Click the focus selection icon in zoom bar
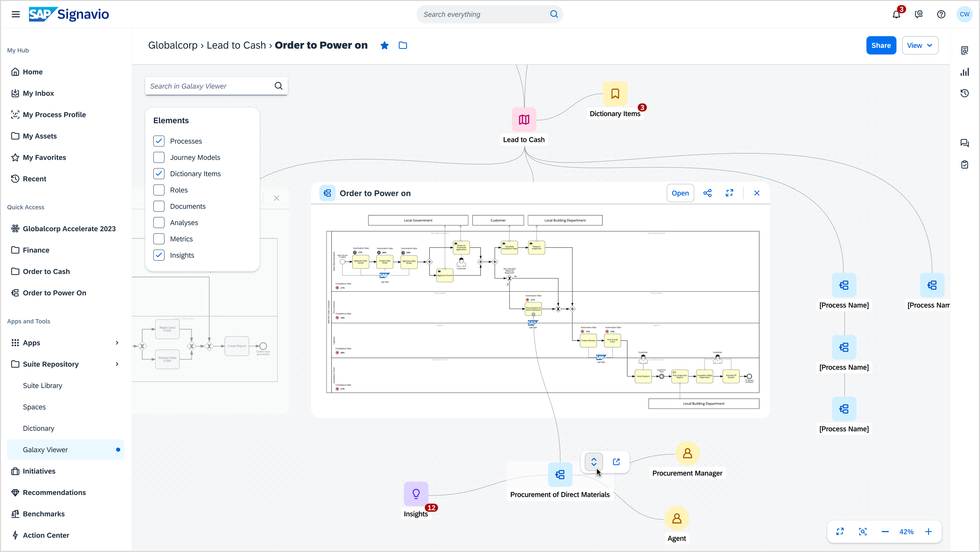Image resolution: width=980 pixels, height=552 pixels. pos(863,532)
